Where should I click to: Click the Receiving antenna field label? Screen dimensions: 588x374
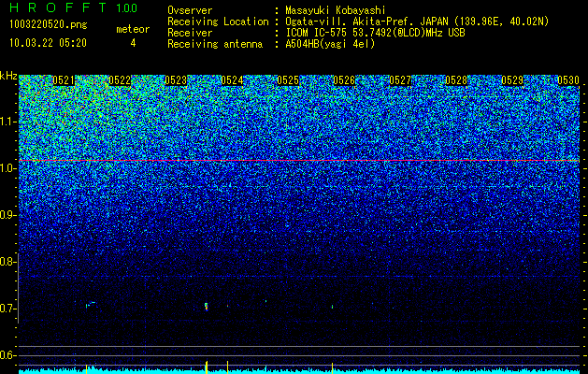[x=215, y=44]
